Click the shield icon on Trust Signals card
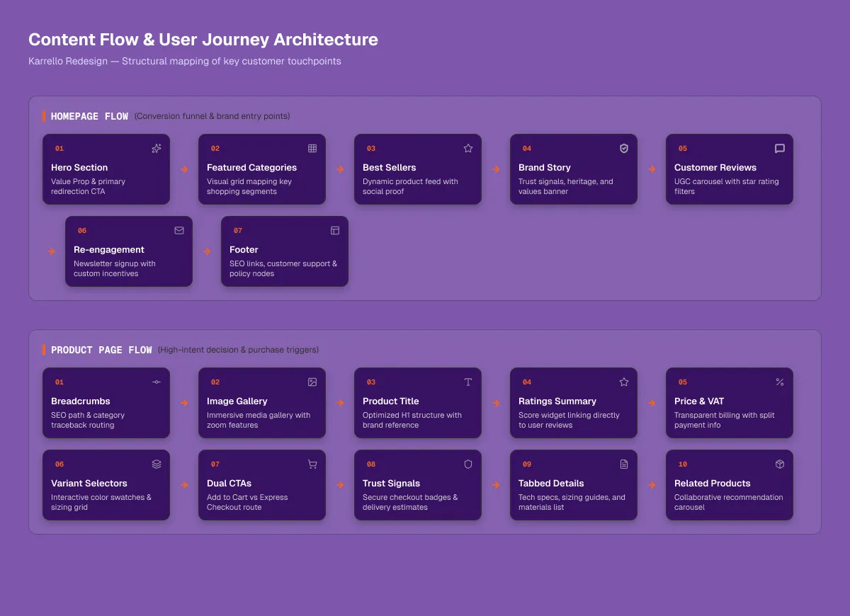This screenshot has height=616, width=850. (x=468, y=464)
